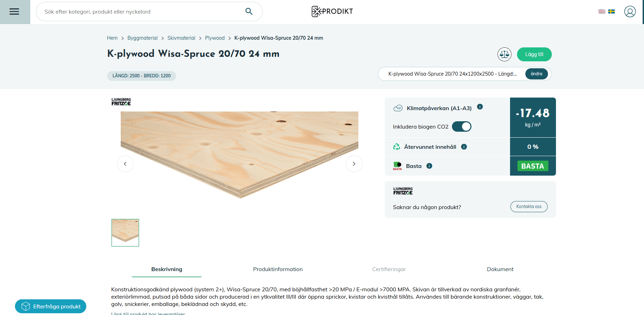Open the user account icon
644x315 pixels.
click(x=630, y=11)
